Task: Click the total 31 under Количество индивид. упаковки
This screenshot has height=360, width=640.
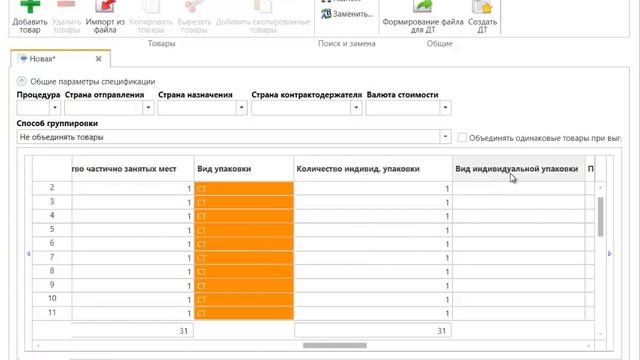Action: [373, 331]
